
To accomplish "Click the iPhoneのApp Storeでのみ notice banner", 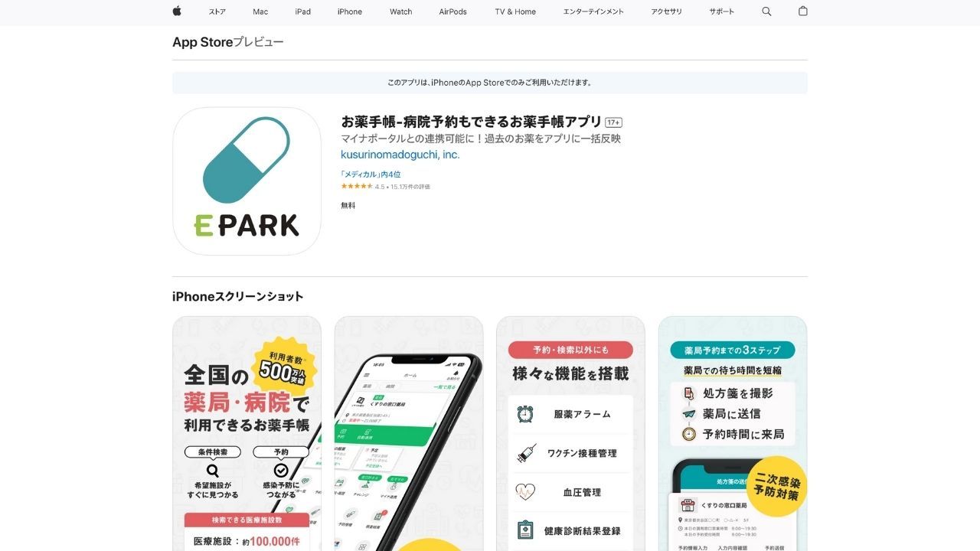I will tap(490, 83).
